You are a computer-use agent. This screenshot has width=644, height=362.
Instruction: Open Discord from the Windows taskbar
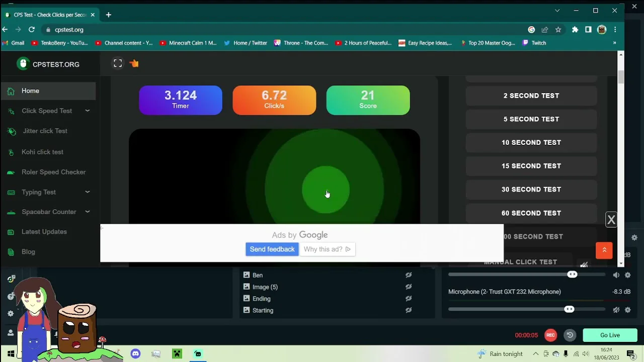135,354
